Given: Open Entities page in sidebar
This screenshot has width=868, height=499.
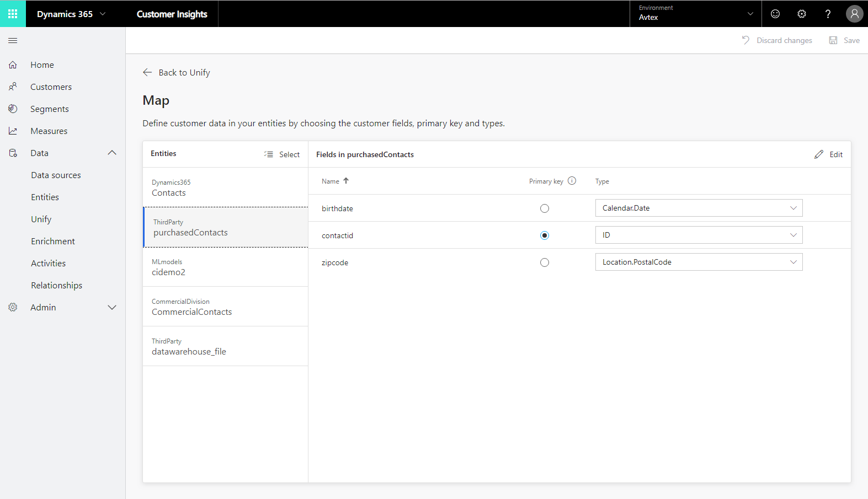Looking at the screenshot, I should pyautogui.click(x=45, y=197).
